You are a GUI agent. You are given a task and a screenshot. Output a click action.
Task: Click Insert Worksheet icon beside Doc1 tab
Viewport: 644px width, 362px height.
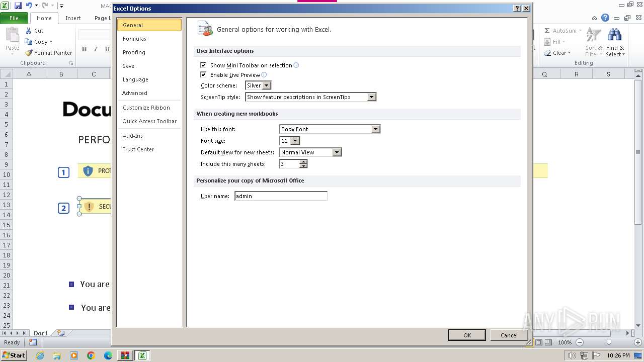tap(61, 333)
